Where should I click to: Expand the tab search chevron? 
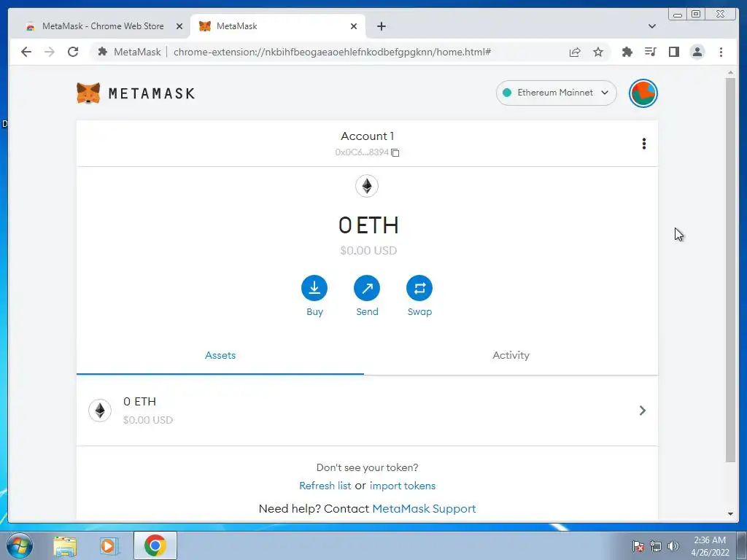point(651,26)
